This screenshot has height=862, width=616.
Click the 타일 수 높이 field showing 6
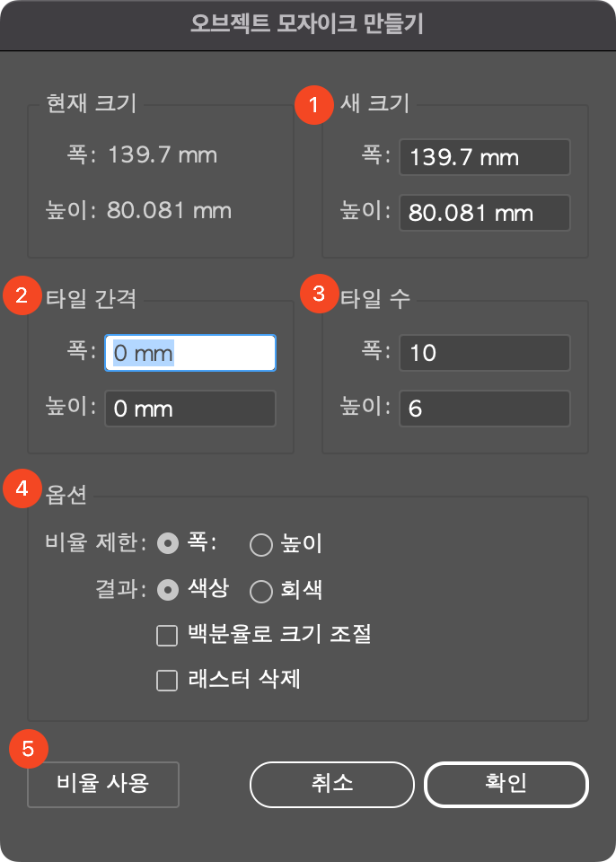point(484,409)
